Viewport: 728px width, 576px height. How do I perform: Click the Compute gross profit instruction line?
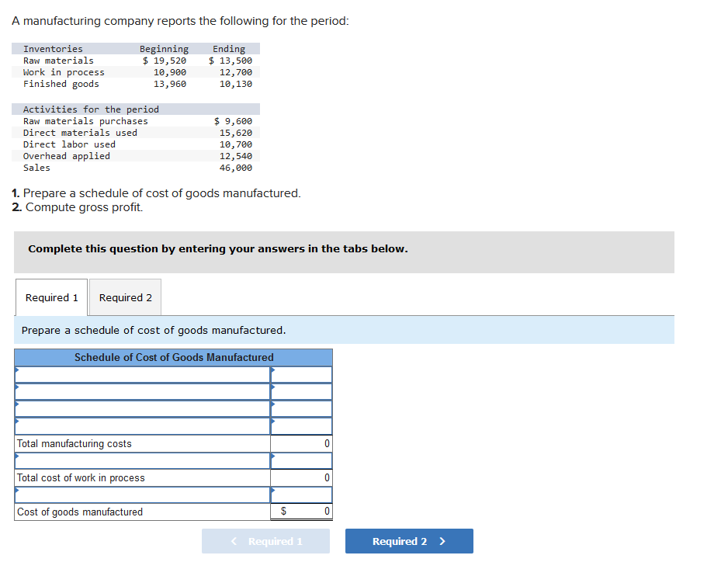[78, 207]
